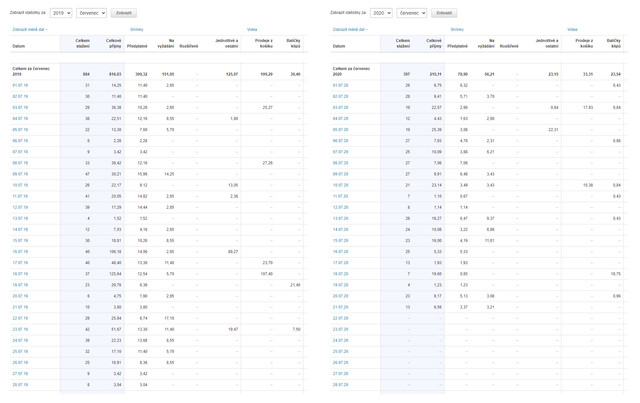Click 'Celkem stažení' header in 2019 table
Viewport: 640px width, 403px height.
pos(82,43)
